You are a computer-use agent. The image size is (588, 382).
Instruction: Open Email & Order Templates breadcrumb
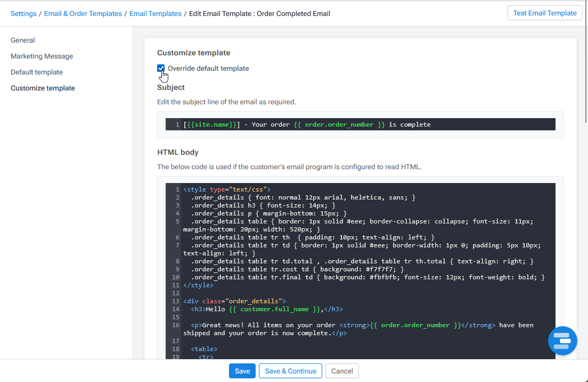click(x=83, y=13)
